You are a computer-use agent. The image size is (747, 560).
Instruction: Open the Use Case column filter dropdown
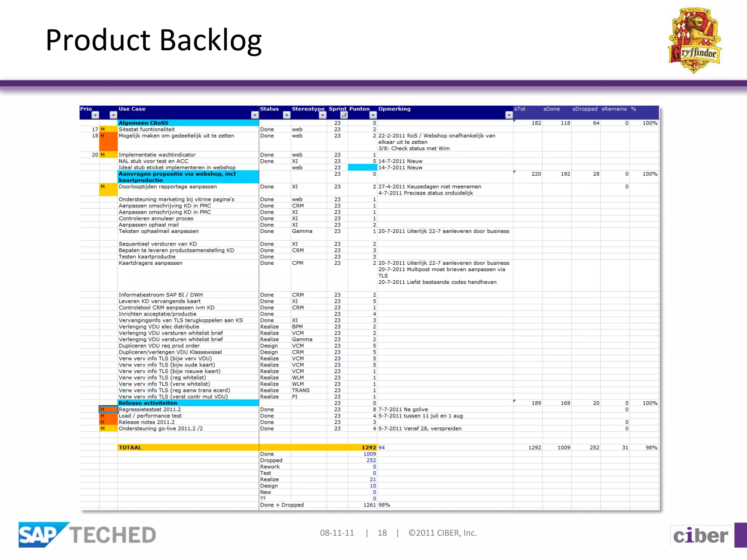(255, 115)
